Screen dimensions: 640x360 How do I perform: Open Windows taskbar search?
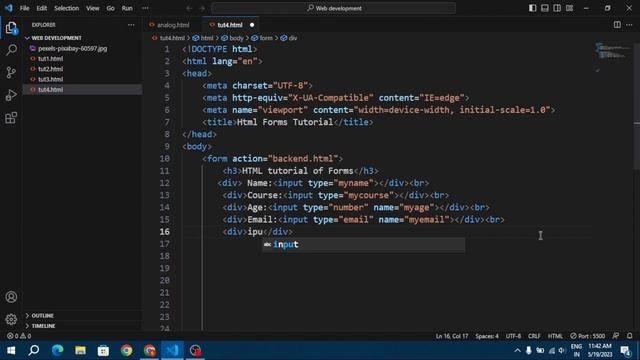[x=34, y=350]
